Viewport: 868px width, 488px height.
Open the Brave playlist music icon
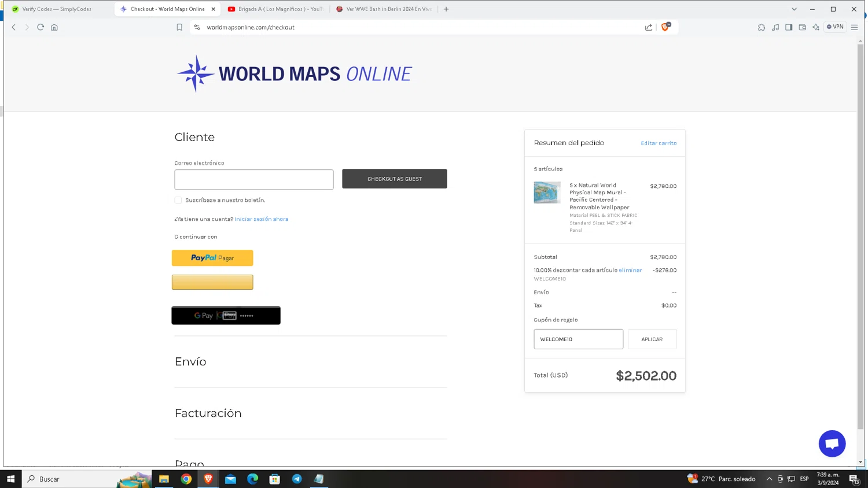pos(775,27)
